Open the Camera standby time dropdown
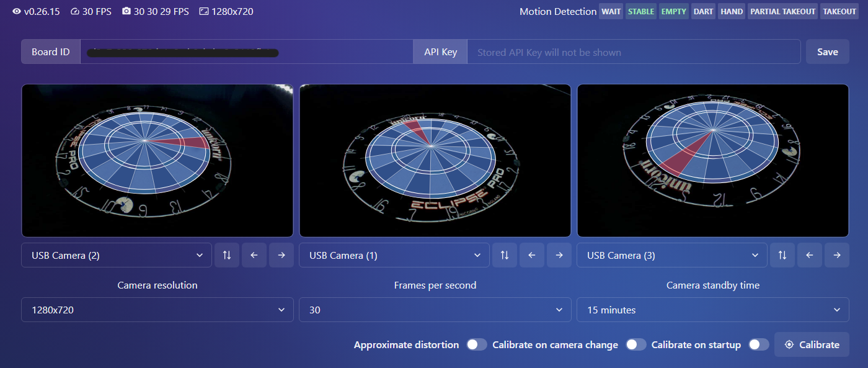Screen dimensions: 868x368 tap(713, 310)
